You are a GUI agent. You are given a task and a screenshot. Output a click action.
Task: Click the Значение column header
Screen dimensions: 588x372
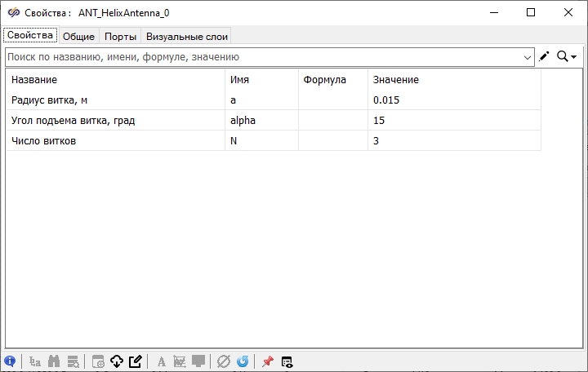pyautogui.click(x=453, y=80)
